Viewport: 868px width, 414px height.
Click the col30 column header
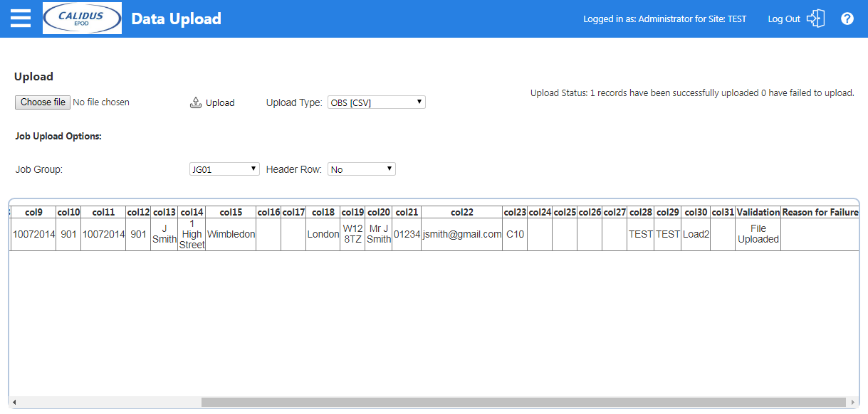(x=696, y=212)
